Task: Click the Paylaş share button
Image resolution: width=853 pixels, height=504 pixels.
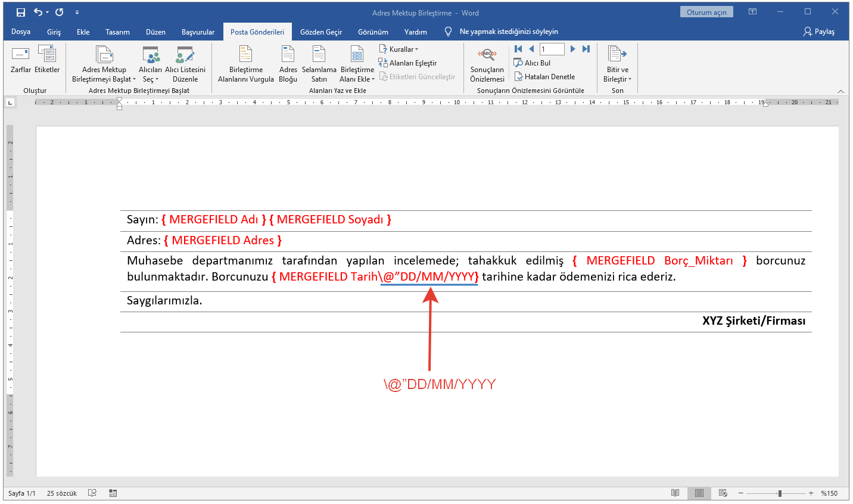Action: click(x=819, y=32)
